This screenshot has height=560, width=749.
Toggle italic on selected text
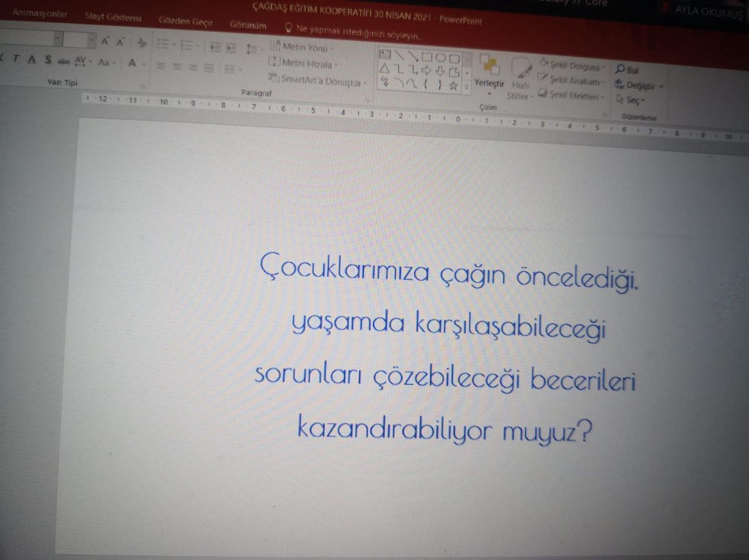click(16, 59)
